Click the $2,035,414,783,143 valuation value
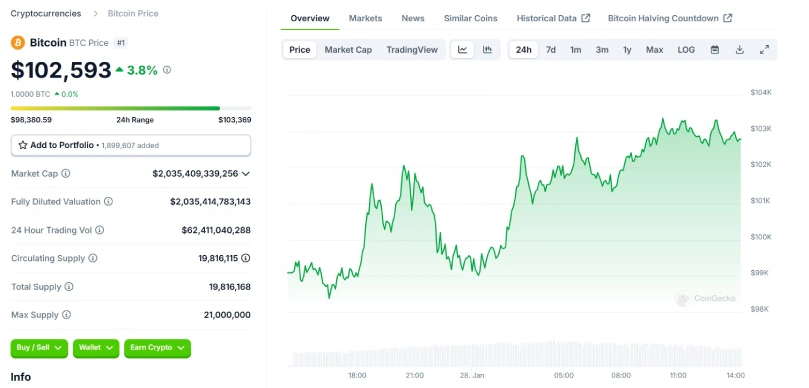 pyautogui.click(x=211, y=202)
